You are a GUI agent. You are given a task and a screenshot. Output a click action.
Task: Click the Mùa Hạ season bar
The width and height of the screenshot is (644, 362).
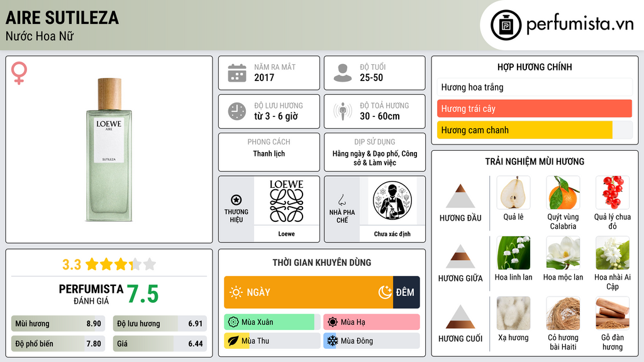pos(371,322)
